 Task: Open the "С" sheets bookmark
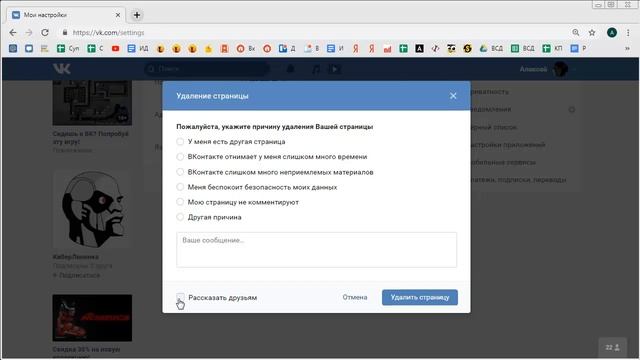click(95, 49)
